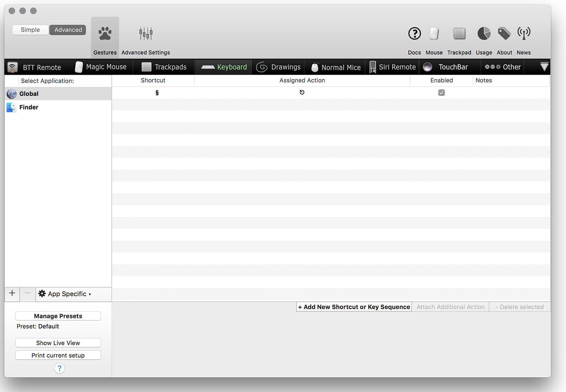This screenshot has height=392, width=566.
Task: Click the § shortcut cell
Action: [x=157, y=93]
